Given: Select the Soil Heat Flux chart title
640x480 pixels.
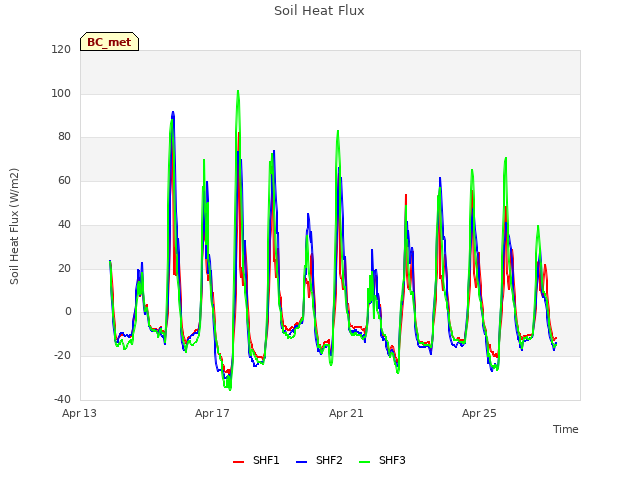Looking at the screenshot, I should coord(319,11).
